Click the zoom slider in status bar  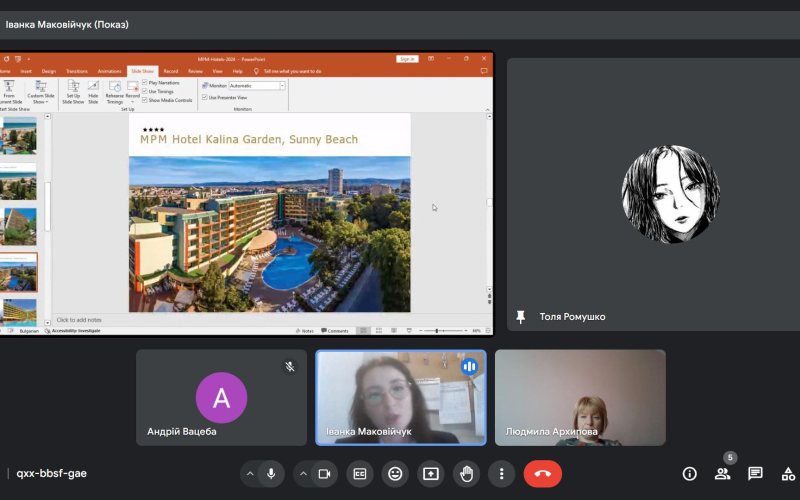click(442, 331)
